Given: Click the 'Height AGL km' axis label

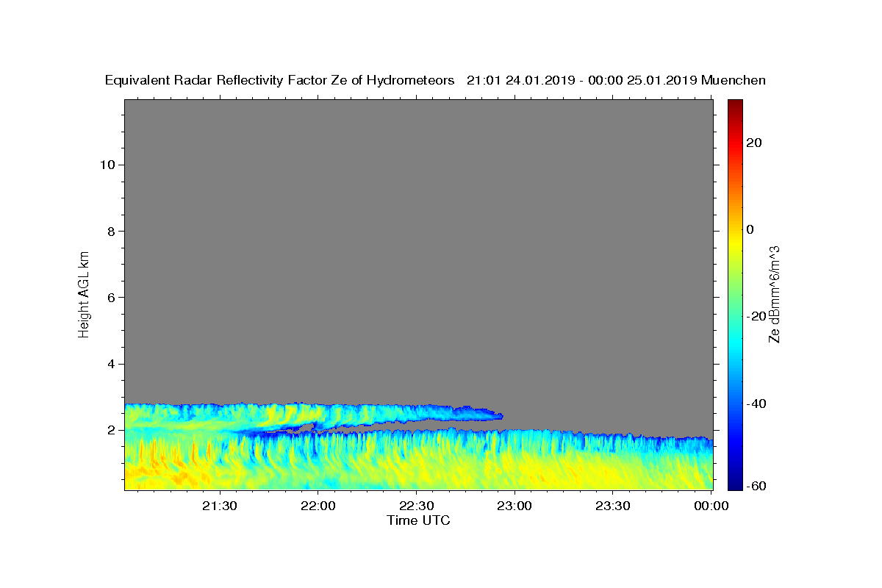Looking at the screenshot, I should tap(84, 293).
